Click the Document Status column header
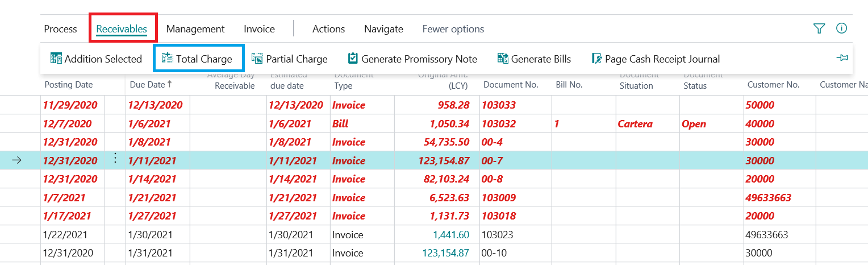868x265 pixels. tap(702, 80)
